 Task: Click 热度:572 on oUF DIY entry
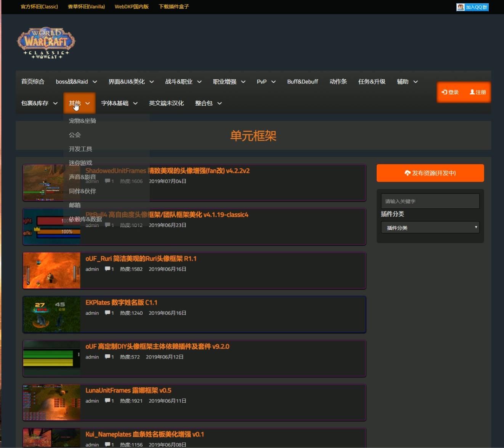tap(130, 357)
